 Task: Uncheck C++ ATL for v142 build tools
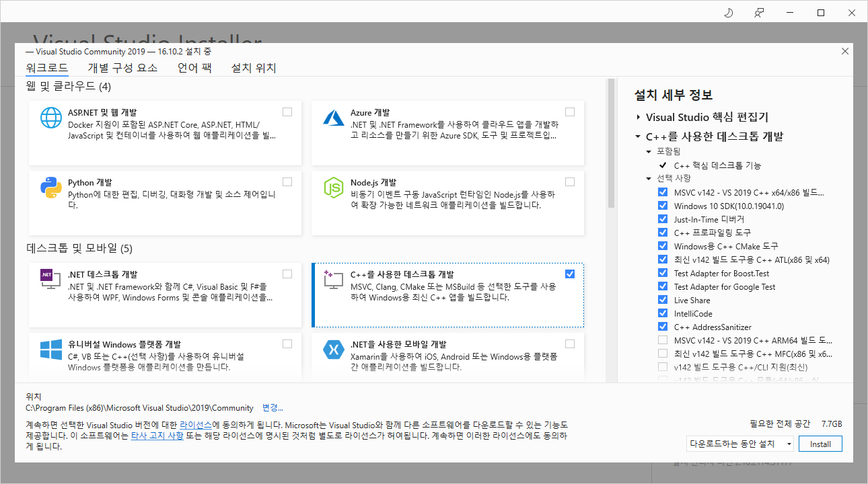pyautogui.click(x=663, y=259)
